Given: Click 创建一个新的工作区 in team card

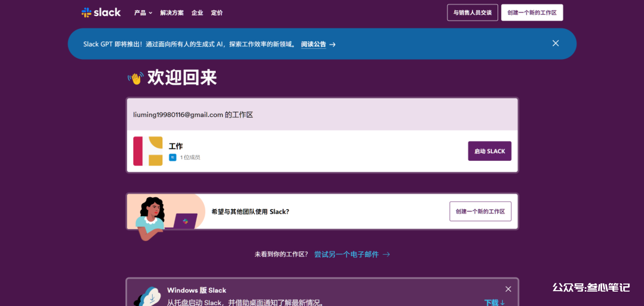Looking at the screenshot, I should 480,211.
